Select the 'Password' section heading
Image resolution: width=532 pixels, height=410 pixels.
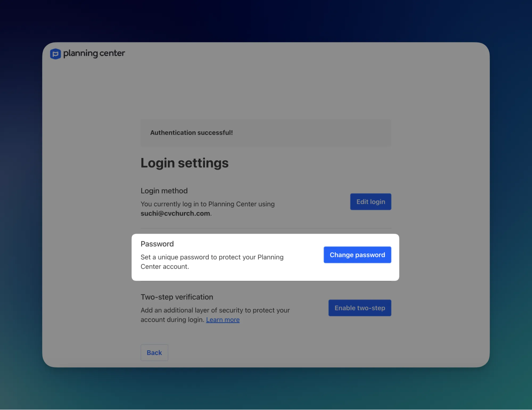pyautogui.click(x=157, y=244)
